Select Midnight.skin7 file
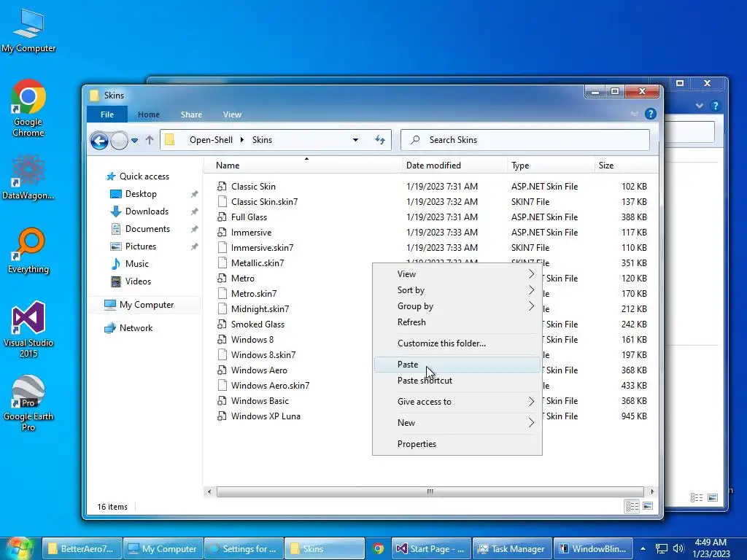 click(x=260, y=309)
